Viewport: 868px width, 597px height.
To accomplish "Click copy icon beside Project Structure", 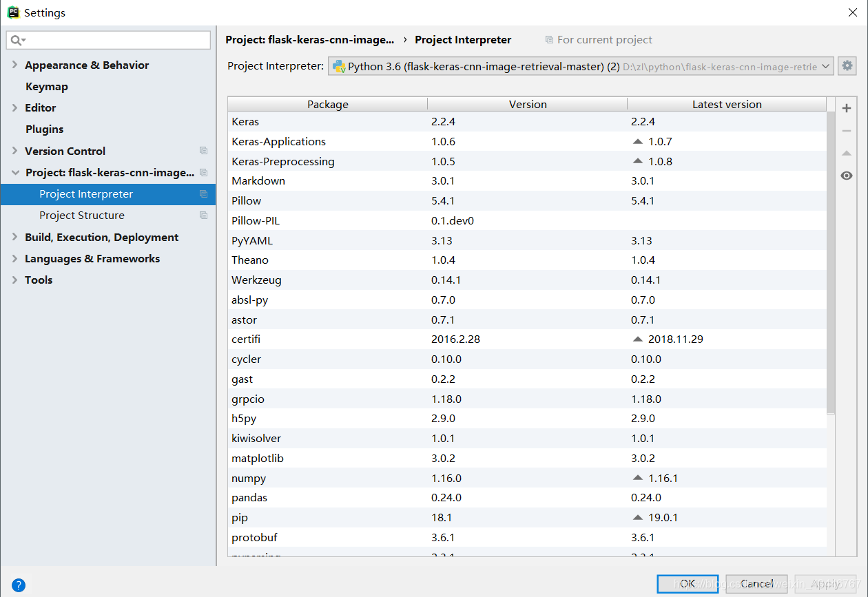I will coord(203,215).
